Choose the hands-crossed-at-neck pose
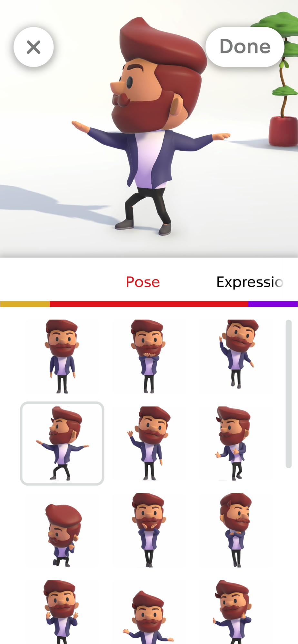 148,530
